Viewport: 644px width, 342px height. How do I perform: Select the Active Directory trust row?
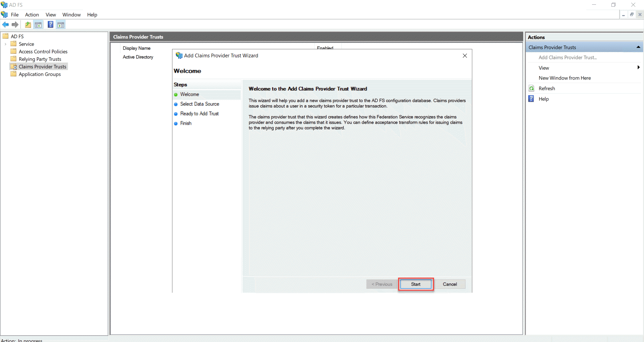138,57
